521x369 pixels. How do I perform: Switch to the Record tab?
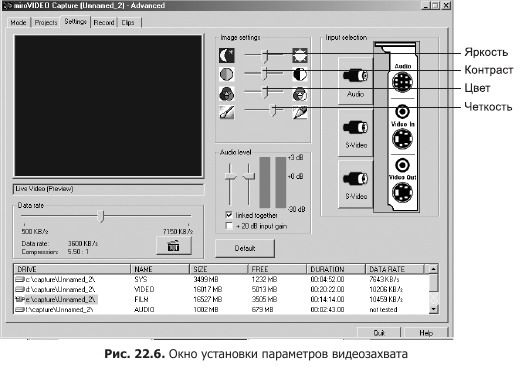coord(104,22)
